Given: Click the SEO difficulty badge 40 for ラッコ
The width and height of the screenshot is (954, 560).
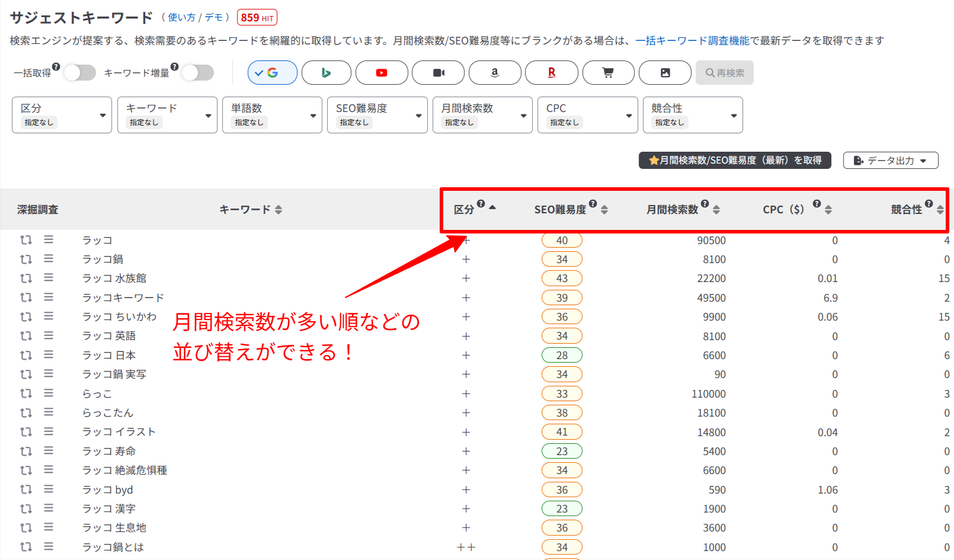Looking at the screenshot, I should click(x=562, y=241).
